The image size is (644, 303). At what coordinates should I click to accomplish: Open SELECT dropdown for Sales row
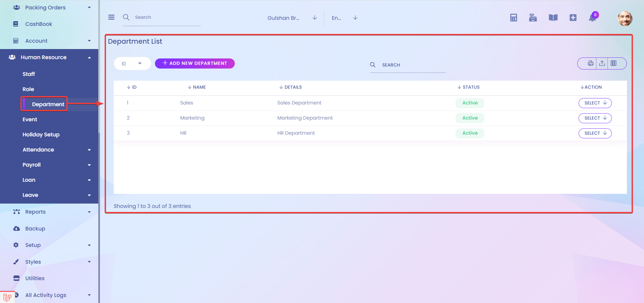pos(595,103)
